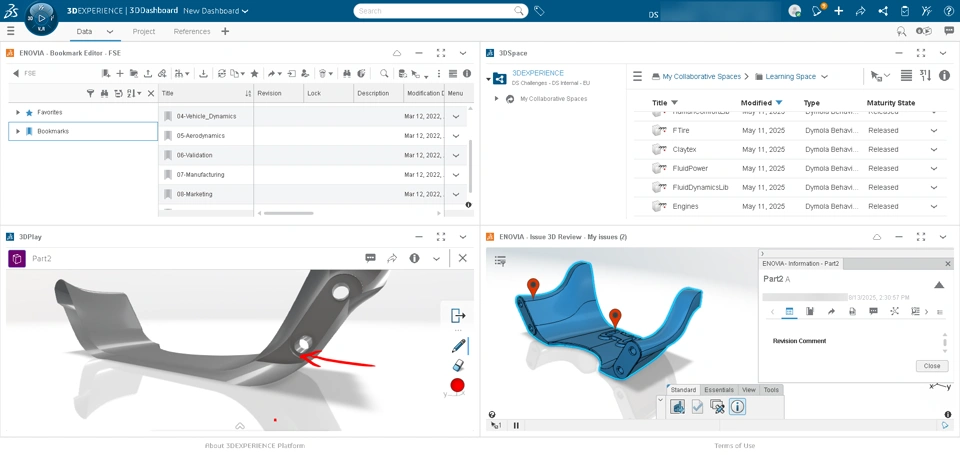960x455 pixels.
Task: Click the horizontal scrollbar in the Bookmark Editor table
Action: click(x=288, y=213)
